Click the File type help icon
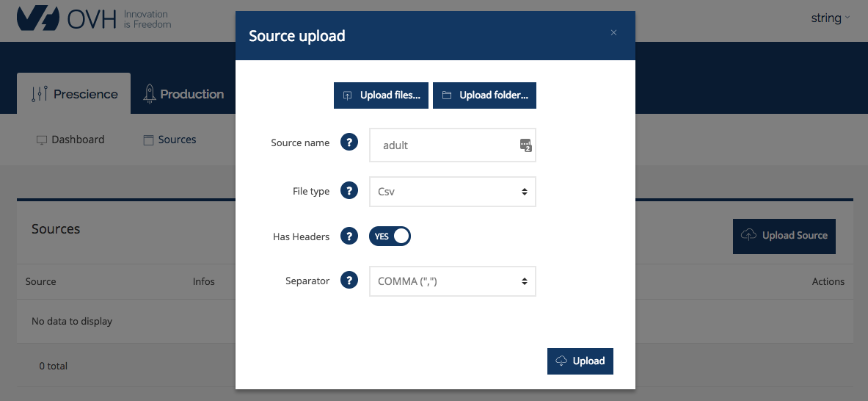 pos(349,191)
